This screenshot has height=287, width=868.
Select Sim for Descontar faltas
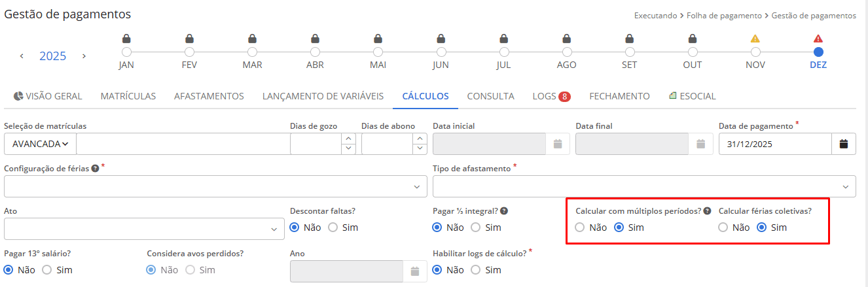click(x=333, y=228)
